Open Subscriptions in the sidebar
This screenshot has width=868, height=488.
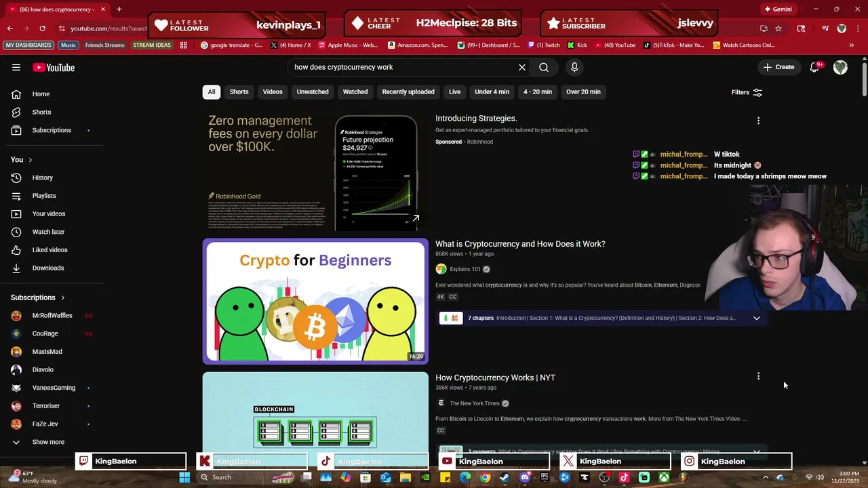[51, 130]
